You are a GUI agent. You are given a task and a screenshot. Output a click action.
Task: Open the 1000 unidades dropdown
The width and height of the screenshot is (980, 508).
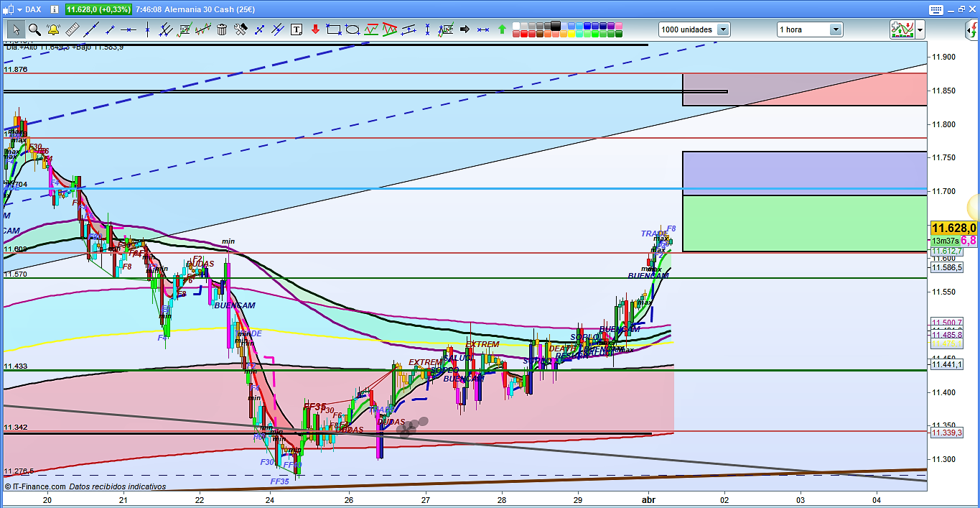pos(723,29)
